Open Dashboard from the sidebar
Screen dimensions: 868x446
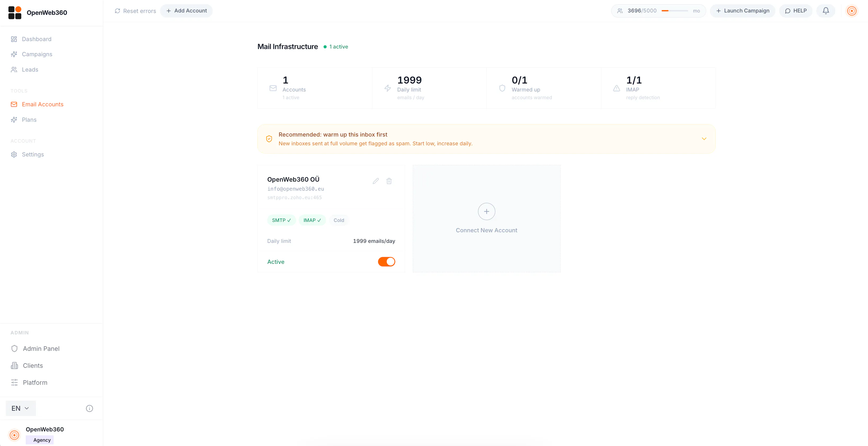pos(36,39)
